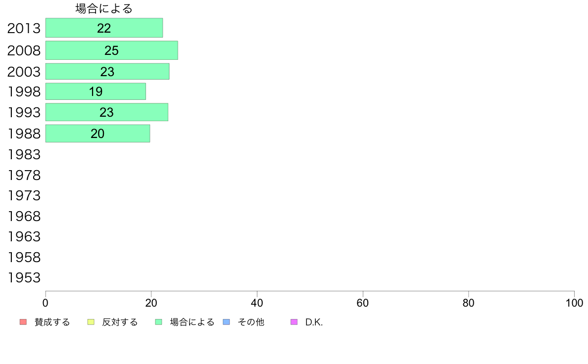Select the 1993 bar showing 23
Image resolution: width=588 pixels, height=364 pixels.
point(107,112)
